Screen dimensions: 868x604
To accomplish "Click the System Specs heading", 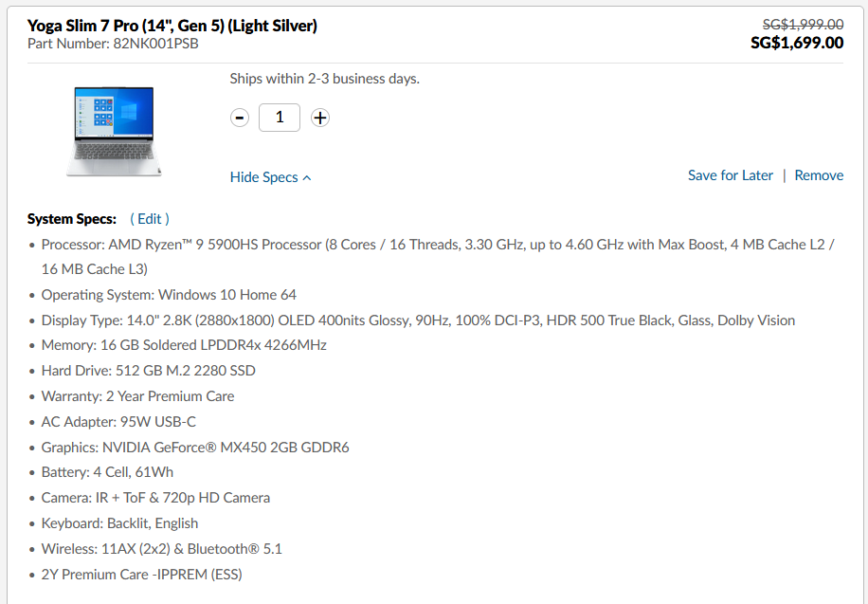I will tap(72, 219).
